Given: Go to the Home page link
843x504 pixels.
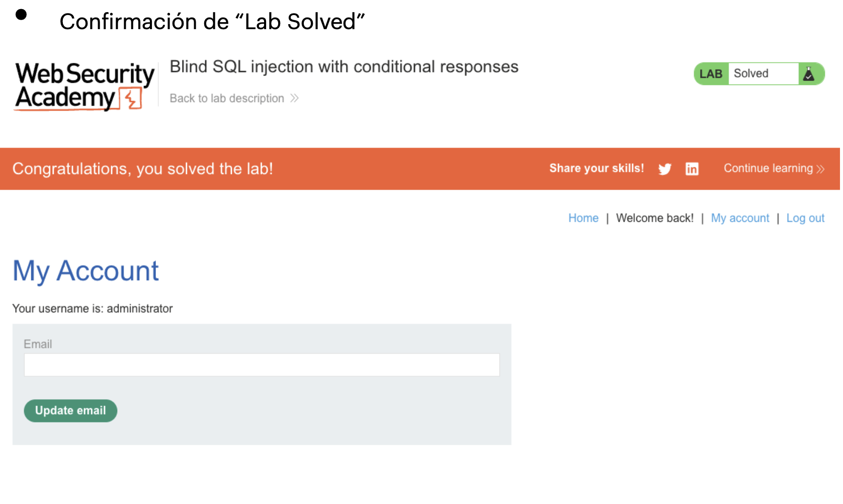Looking at the screenshot, I should (x=583, y=218).
